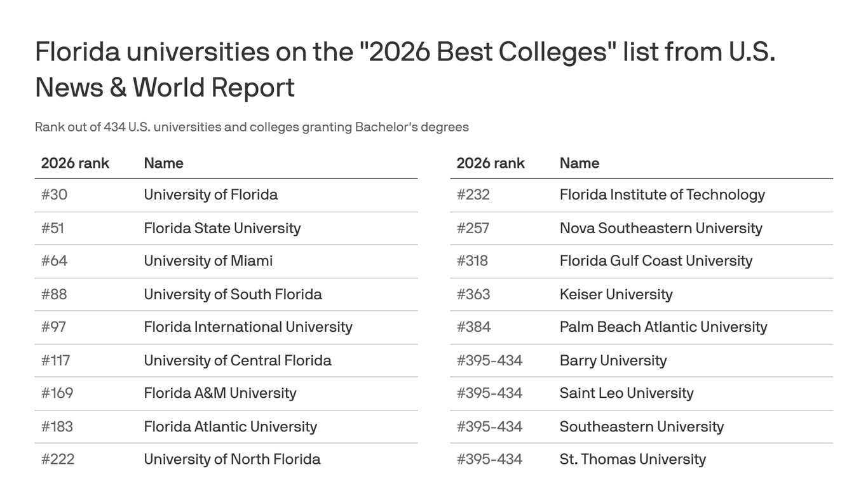Click the left "2026 rank" column header
The height and width of the screenshot is (488, 868).
coord(75,163)
